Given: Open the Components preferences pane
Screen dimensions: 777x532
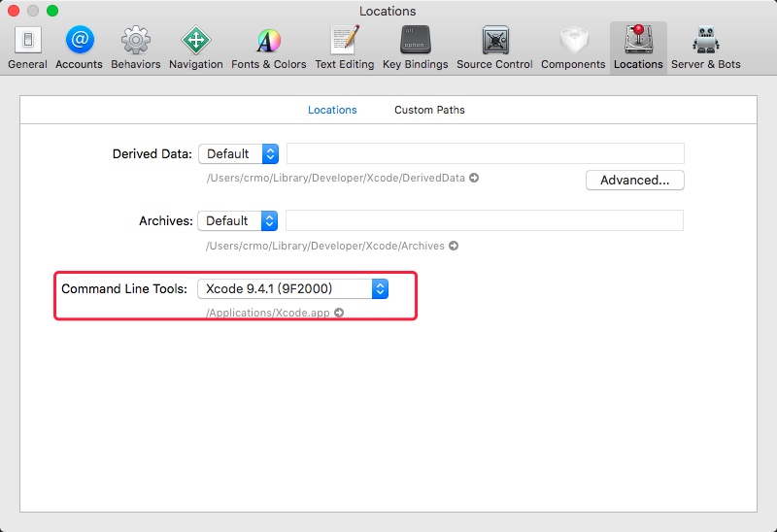Looking at the screenshot, I should coord(573,47).
